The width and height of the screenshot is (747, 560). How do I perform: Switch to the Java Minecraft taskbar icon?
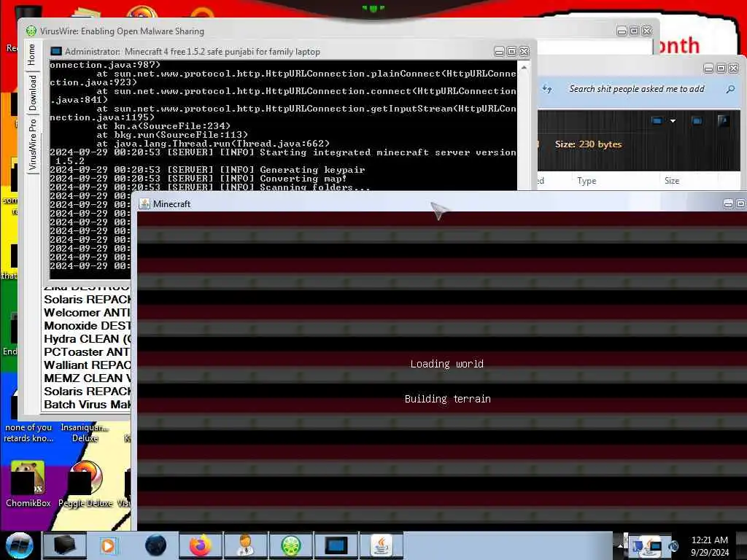[x=381, y=545]
